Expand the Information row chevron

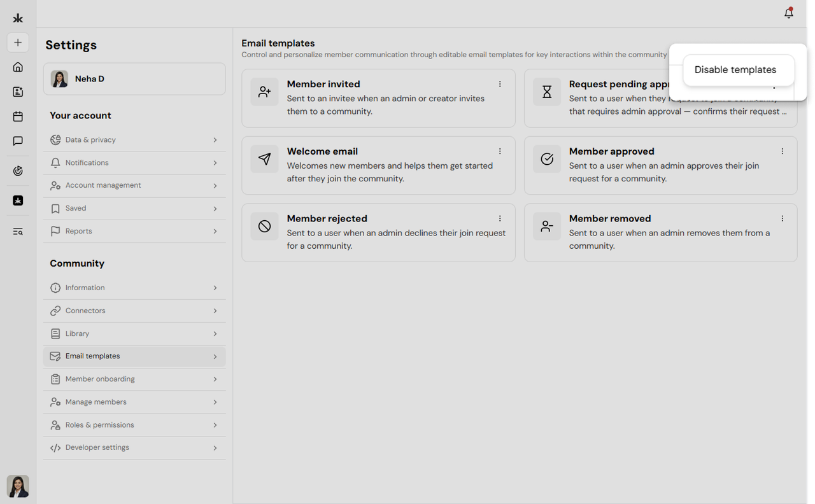coord(215,288)
